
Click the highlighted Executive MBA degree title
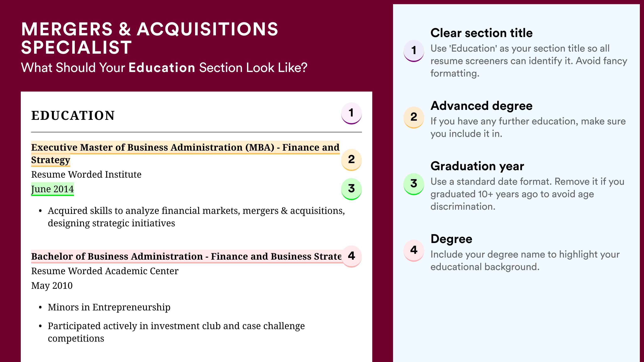click(x=185, y=154)
